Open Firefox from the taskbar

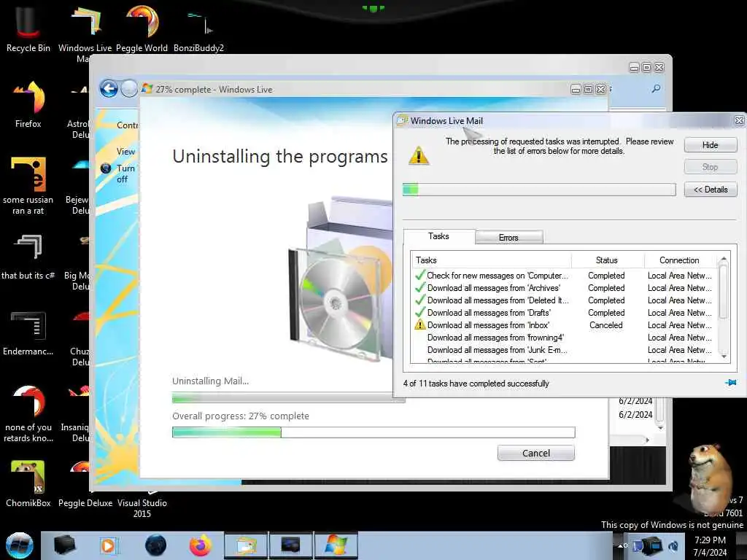[200, 545]
